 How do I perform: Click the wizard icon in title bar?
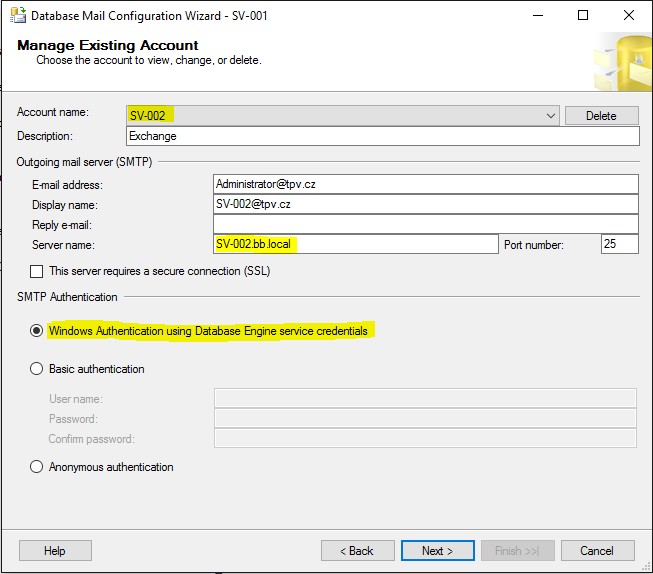(x=17, y=16)
